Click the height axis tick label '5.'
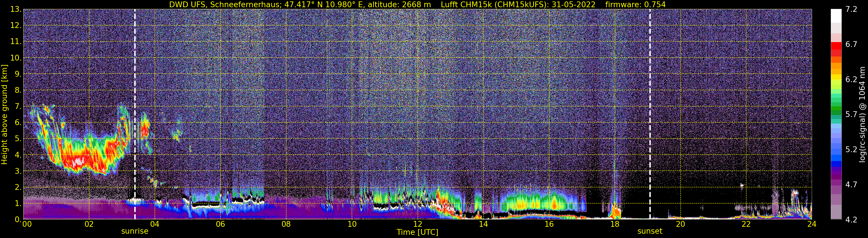The height and width of the screenshot is (238, 868). click(18, 139)
